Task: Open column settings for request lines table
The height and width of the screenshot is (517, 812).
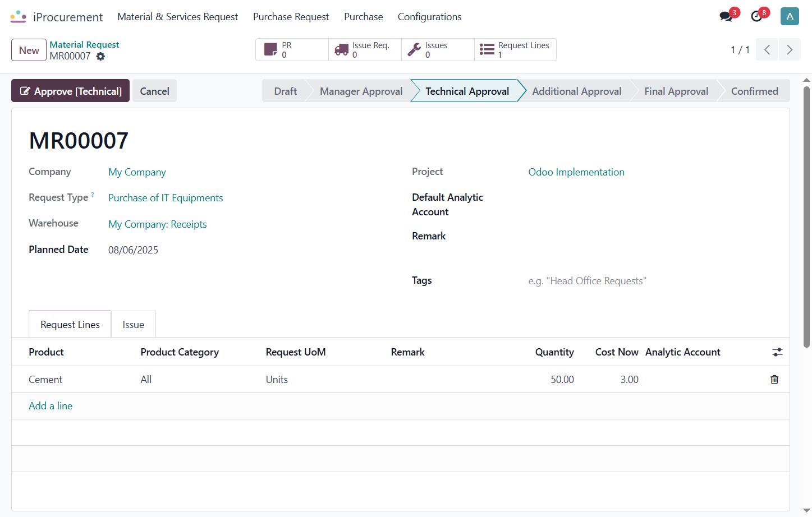Action: tap(777, 352)
